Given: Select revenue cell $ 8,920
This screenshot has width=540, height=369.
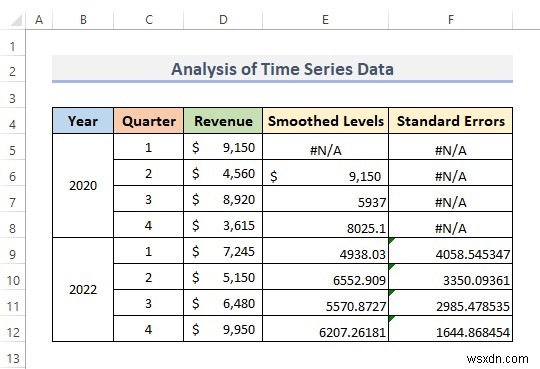Looking at the screenshot, I should [x=223, y=199].
